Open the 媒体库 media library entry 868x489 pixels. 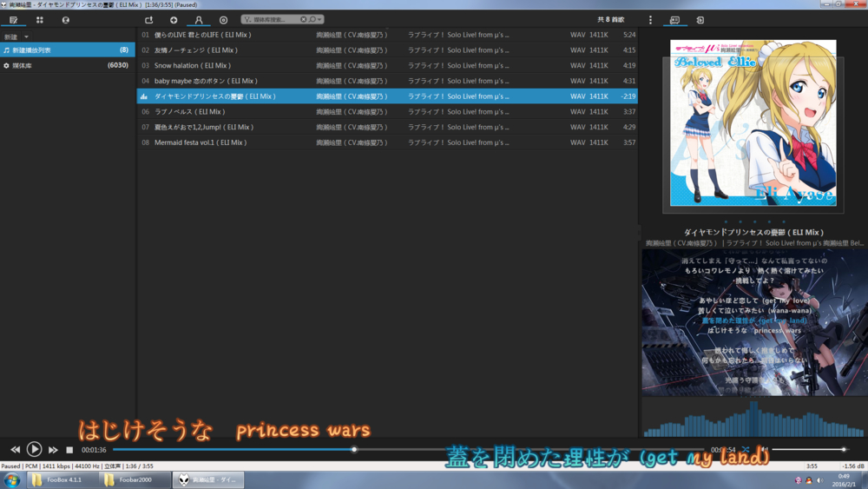[x=68, y=65]
